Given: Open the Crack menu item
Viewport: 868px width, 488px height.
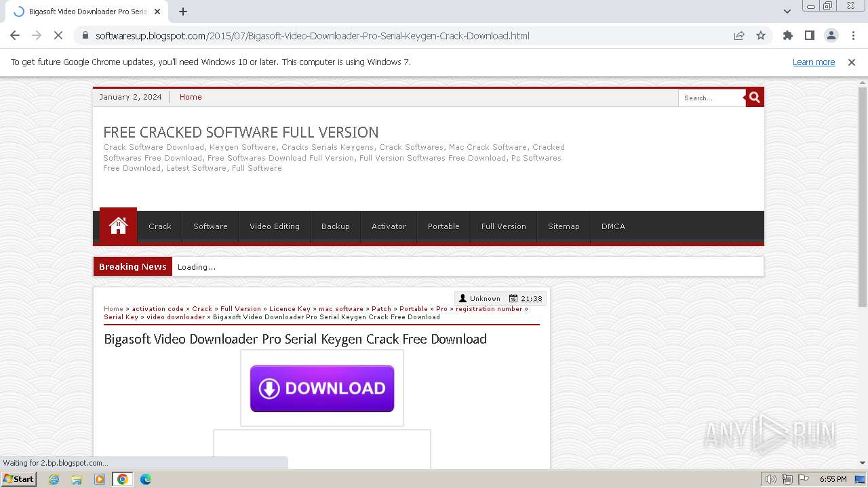Looking at the screenshot, I should (x=160, y=226).
